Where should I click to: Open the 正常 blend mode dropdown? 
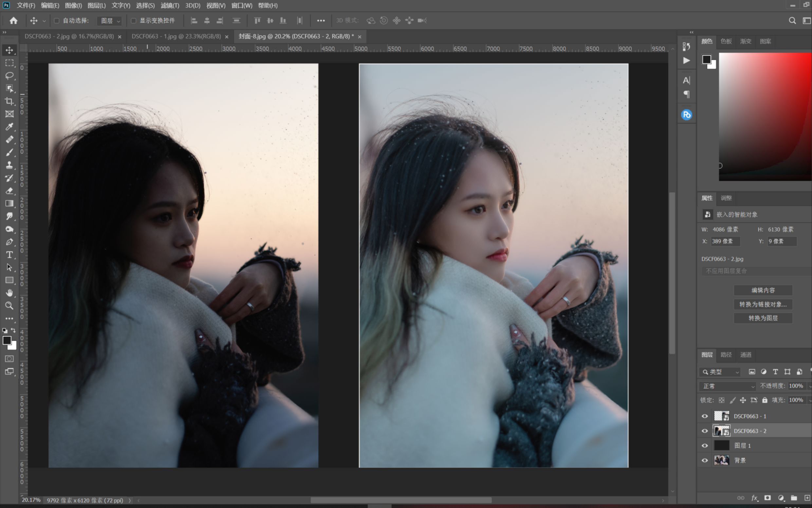(728, 386)
